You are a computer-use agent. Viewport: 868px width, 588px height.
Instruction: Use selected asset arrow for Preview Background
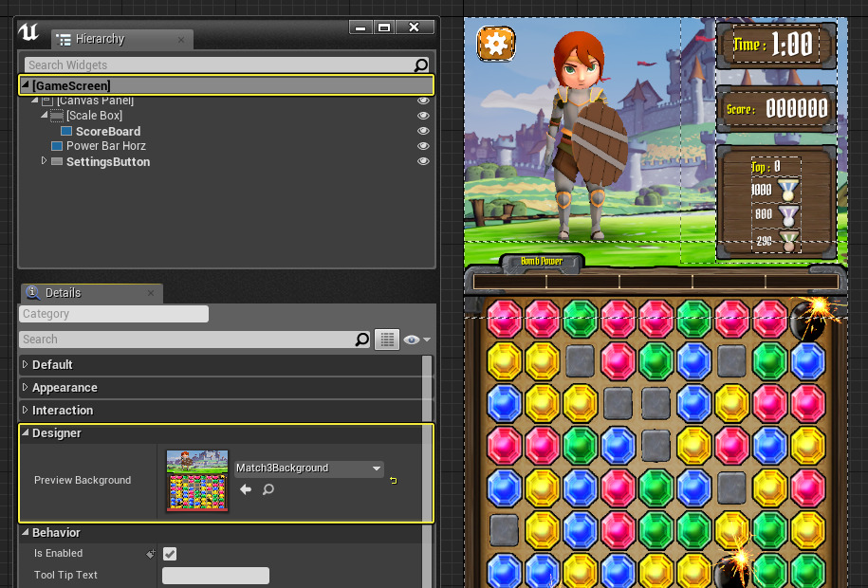click(x=246, y=489)
